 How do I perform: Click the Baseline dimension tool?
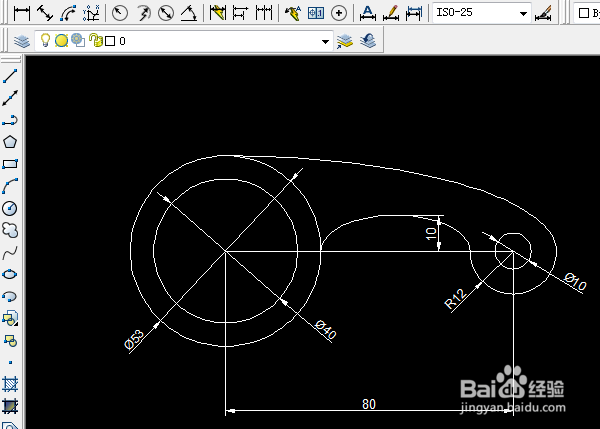point(240,13)
